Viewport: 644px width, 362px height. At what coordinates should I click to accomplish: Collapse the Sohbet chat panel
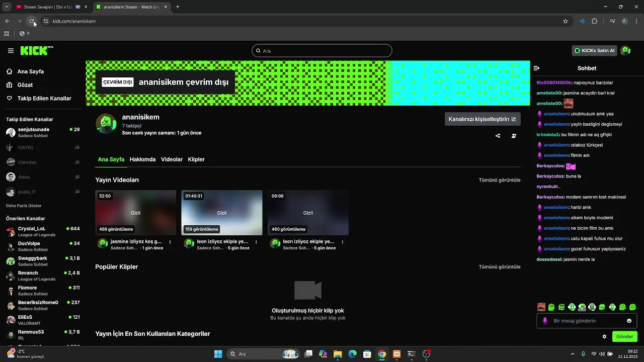(x=536, y=68)
